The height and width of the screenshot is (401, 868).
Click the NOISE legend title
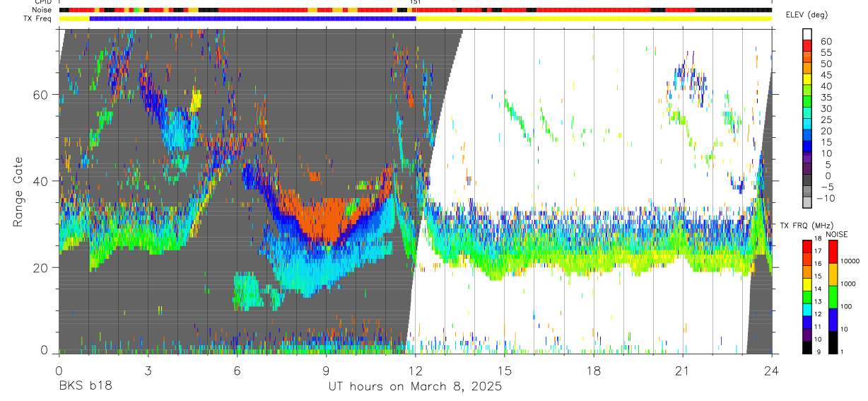click(x=837, y=233)
